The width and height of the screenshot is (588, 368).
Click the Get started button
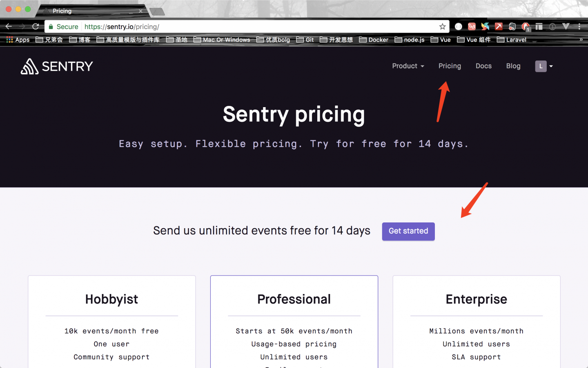[x=408, y=231]
